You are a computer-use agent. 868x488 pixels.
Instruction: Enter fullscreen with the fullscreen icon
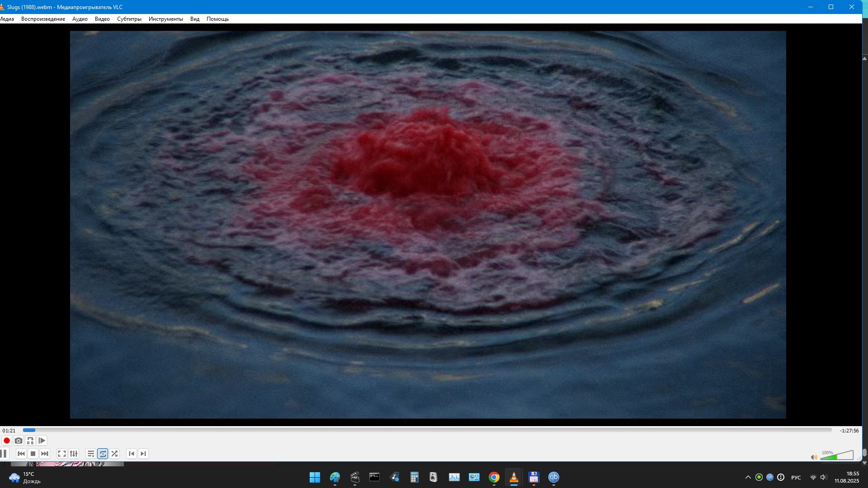coord(62,454)
